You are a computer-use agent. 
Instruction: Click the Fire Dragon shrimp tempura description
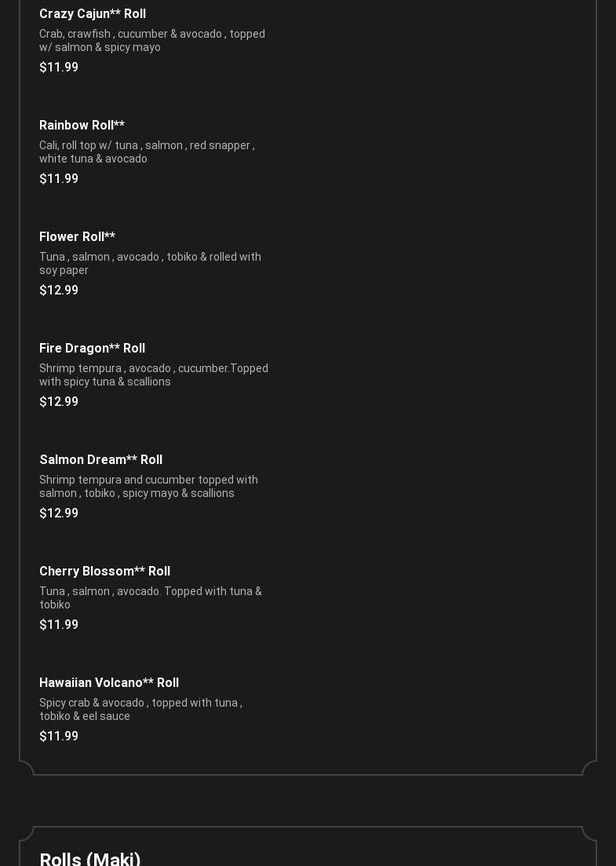pos(153,375)
